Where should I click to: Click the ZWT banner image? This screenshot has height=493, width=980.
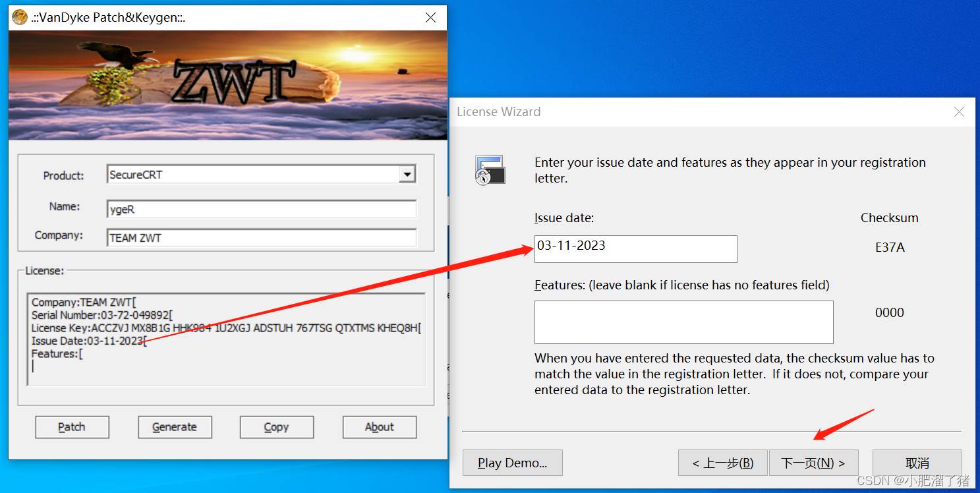(227, 85)
